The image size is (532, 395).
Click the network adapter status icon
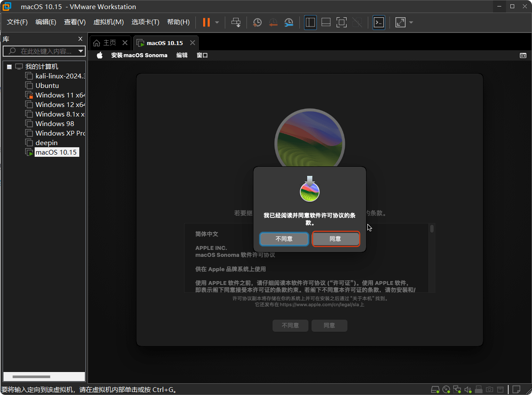coord(457,389)
